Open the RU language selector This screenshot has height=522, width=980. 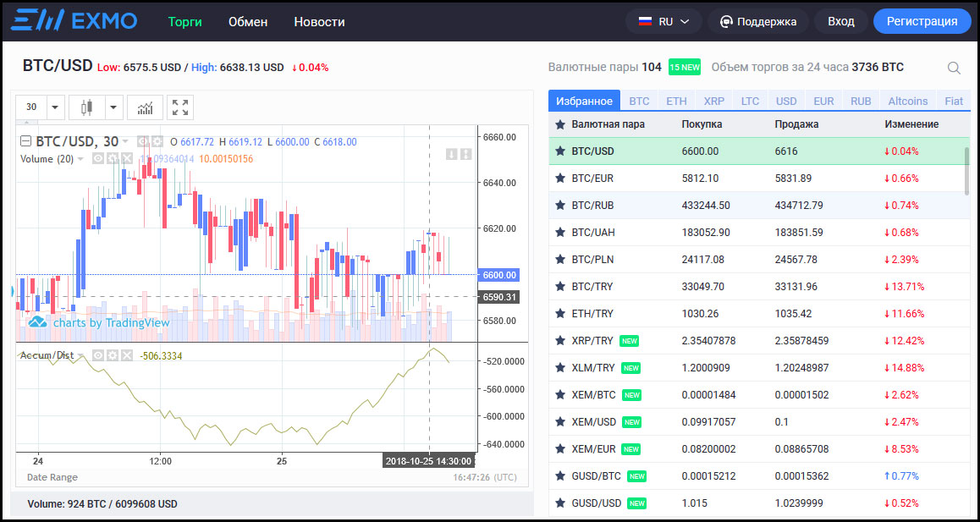tap(663, 21)
